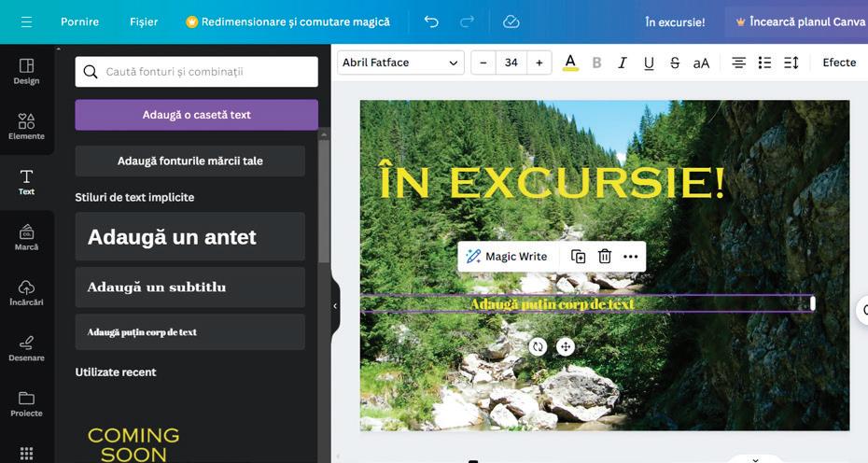This screenshot has height=463, width=868.
Task: Increase font size with plus button
Action: (539, 63)
